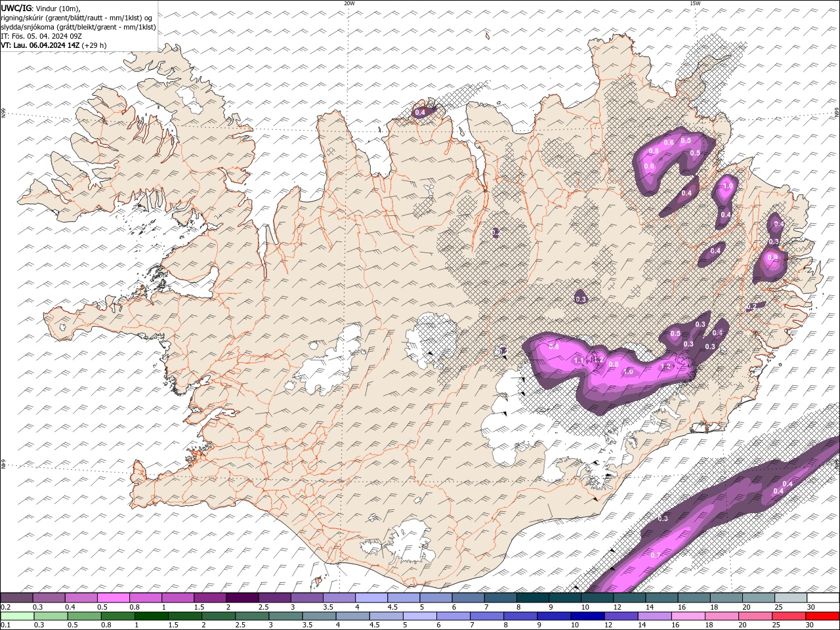The image size is (840, 630).
Task: Select the purple 12 swatch in lower legend row
Action: [x=621, y=616]
